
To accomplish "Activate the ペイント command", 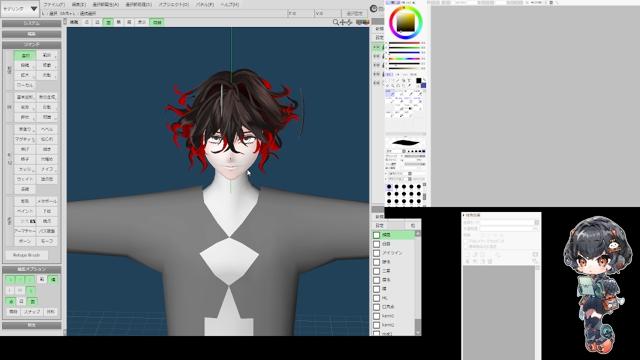I will (x=25, y=211).
